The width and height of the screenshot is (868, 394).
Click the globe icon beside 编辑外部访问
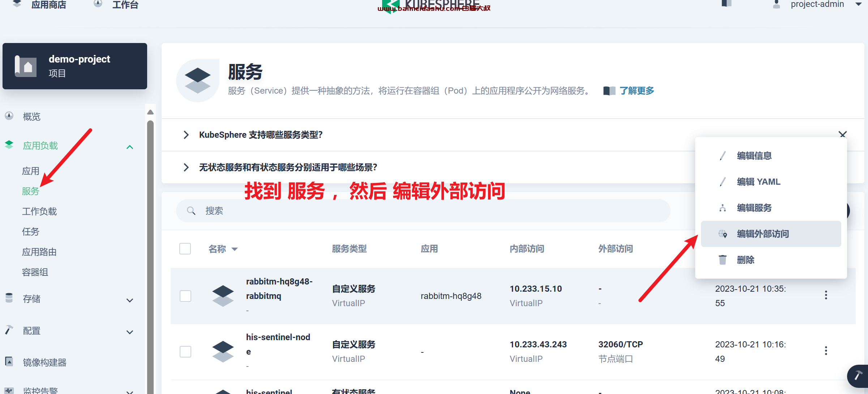point(723,234)
